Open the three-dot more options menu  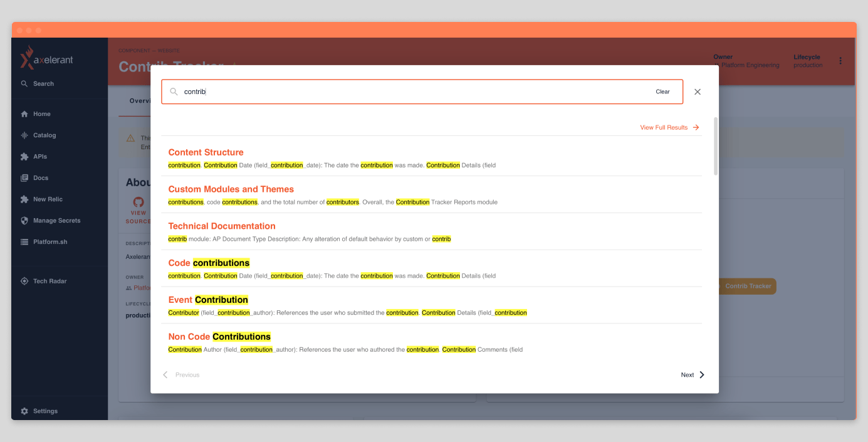pos(840,61)
